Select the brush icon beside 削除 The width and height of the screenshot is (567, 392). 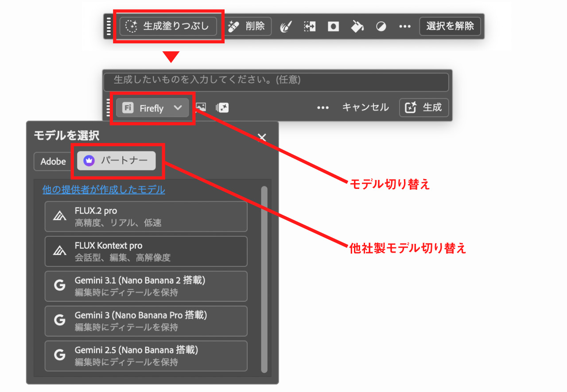(286, 27)
